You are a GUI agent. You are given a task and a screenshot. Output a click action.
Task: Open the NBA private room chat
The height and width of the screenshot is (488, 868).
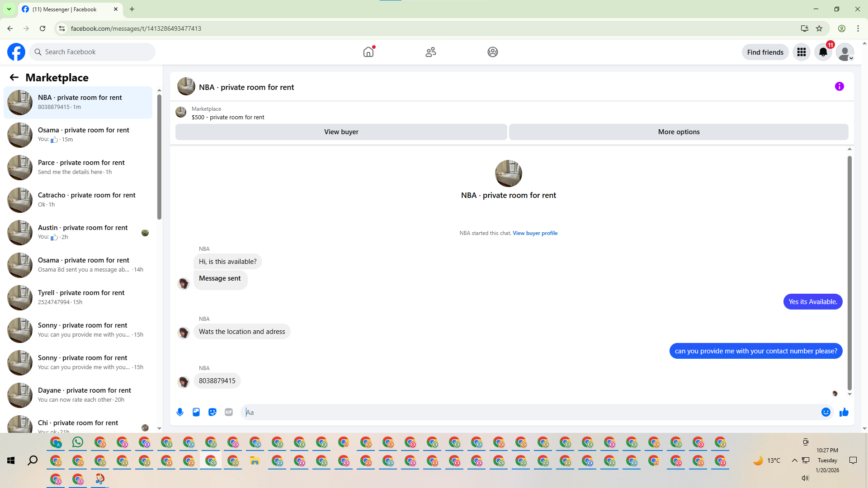coord(78,103)
